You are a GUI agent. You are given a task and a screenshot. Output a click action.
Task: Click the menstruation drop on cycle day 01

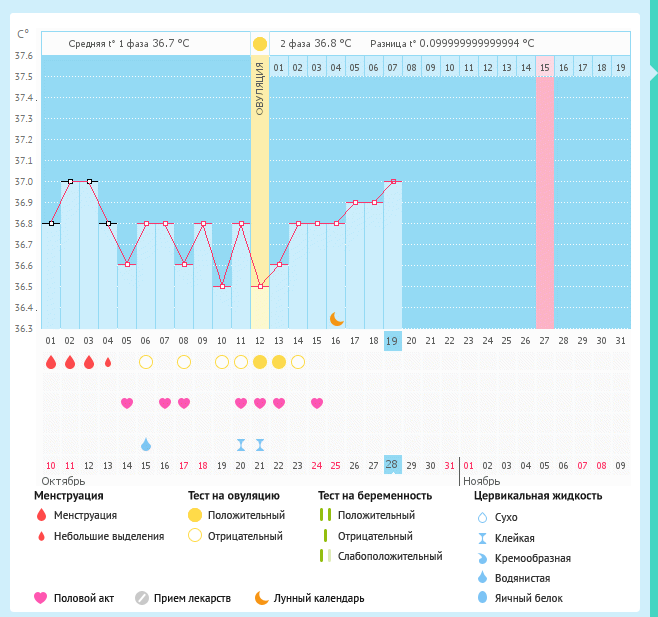click(51, 362)
